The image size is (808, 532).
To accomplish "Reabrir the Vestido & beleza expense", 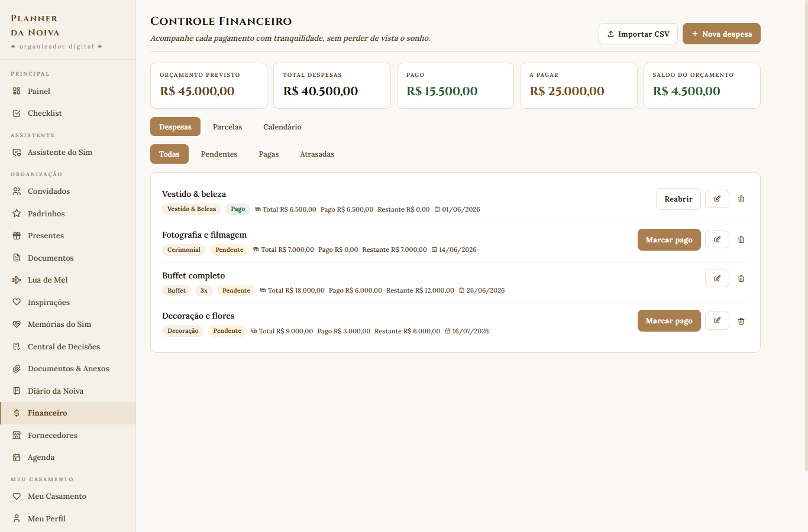I will pos(678,199).
